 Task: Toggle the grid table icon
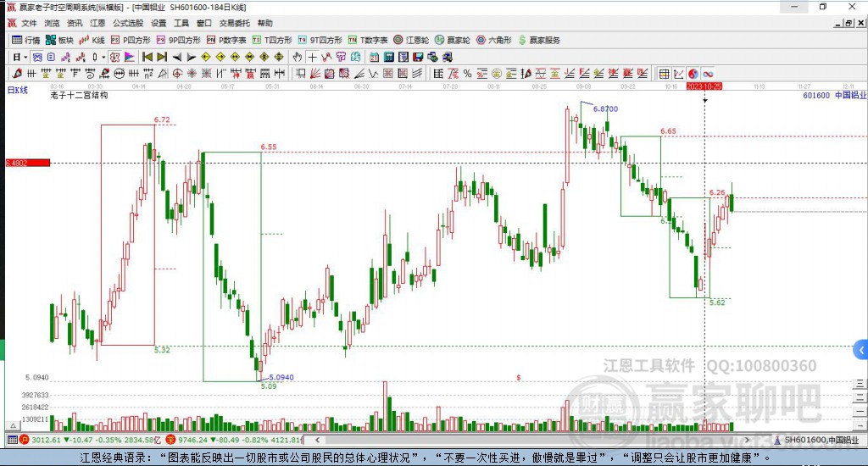point(664,74)
